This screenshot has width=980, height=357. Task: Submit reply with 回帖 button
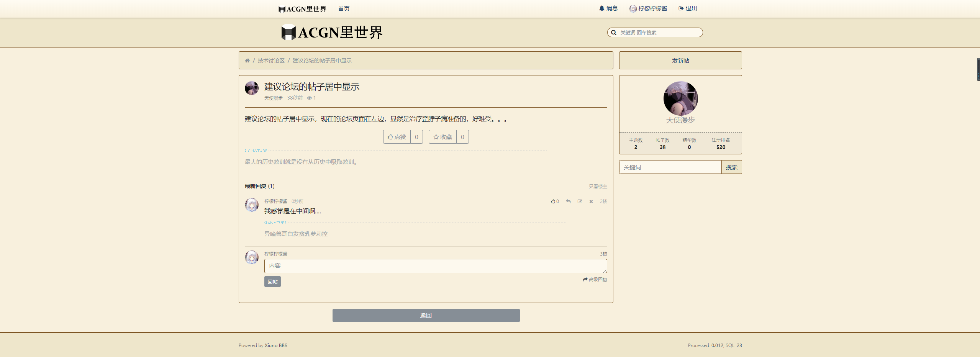272,282
